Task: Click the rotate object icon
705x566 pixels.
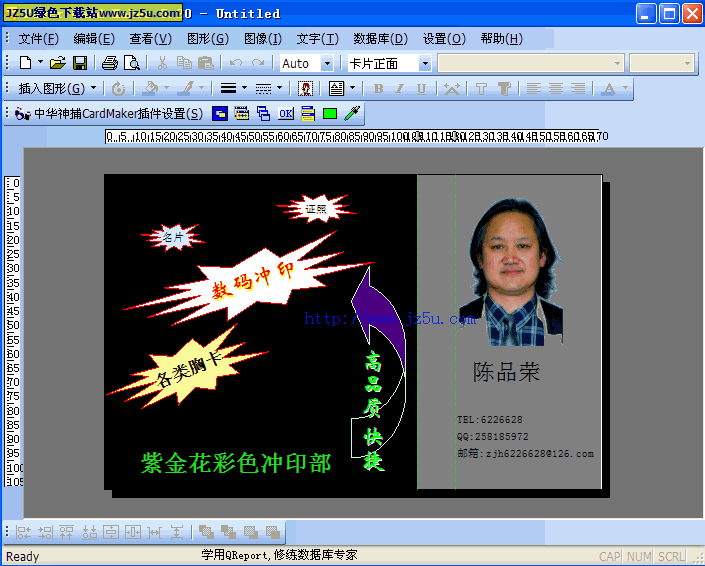Action: (118, 89)
